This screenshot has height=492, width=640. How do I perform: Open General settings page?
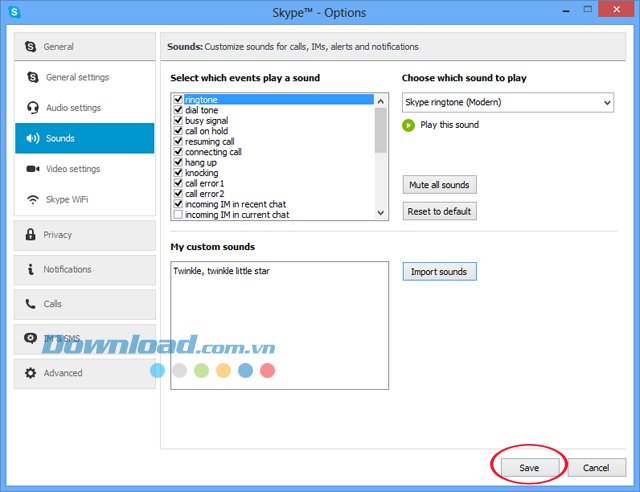click(85, 77)
